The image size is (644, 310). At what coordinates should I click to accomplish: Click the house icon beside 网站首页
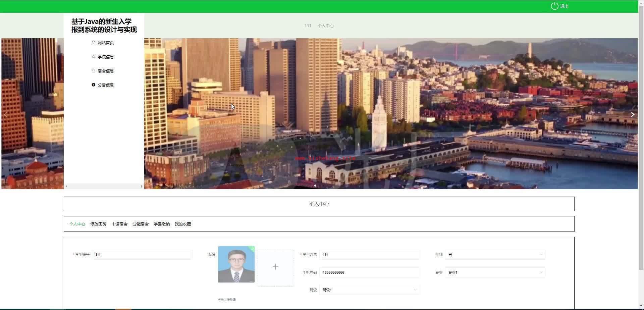(93, 43)
